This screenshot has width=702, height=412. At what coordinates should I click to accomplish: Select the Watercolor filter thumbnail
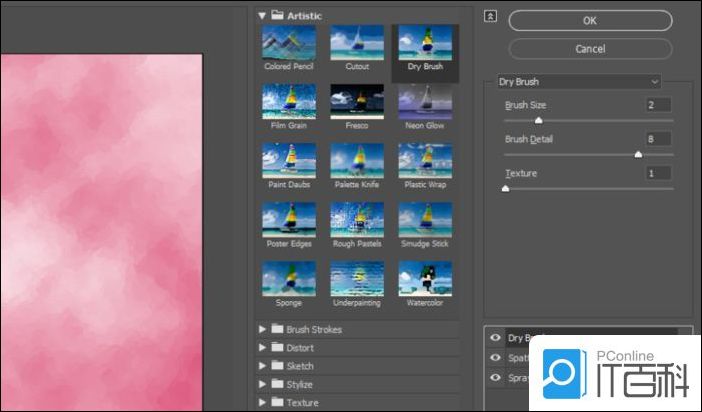425,279
